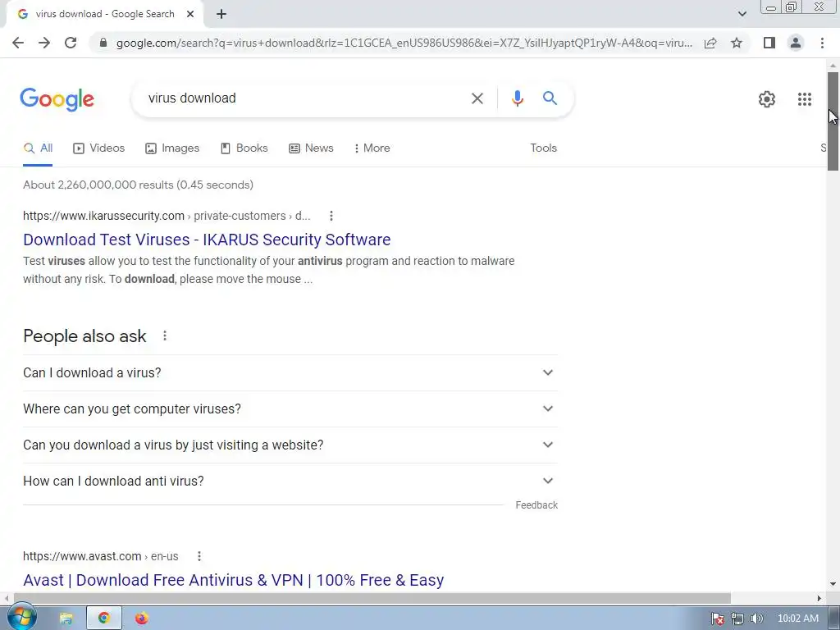Viewport: 840px width, 630px height.
Task: Select the All results tab
Action: point(38,148)
